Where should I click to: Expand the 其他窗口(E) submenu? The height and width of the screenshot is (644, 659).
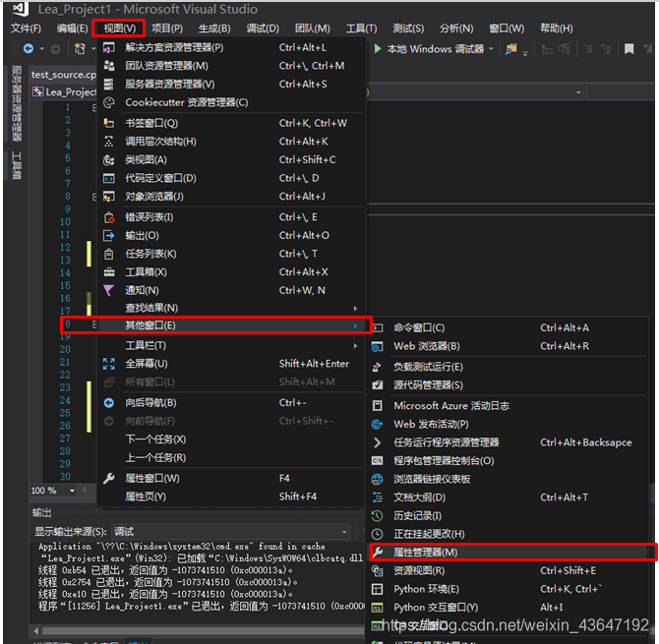click(x=230, y=325)
